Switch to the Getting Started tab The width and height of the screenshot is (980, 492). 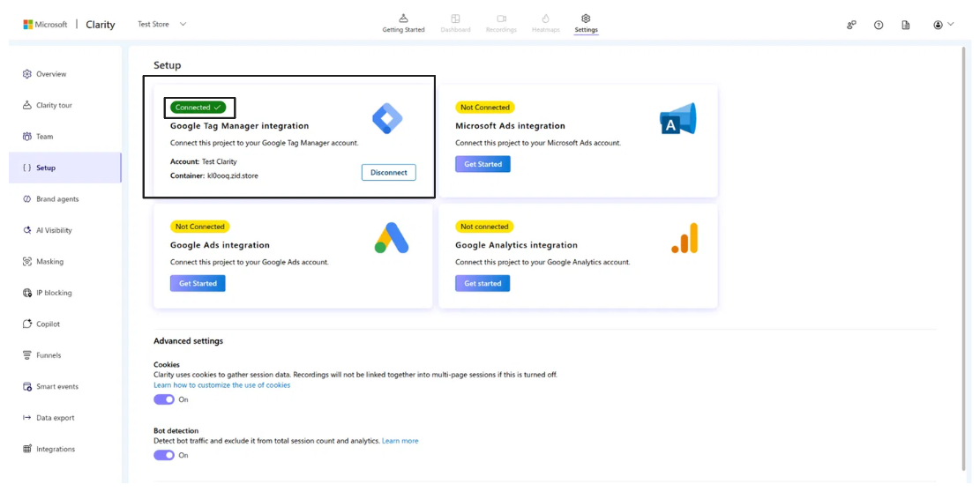tap(403, 24)
